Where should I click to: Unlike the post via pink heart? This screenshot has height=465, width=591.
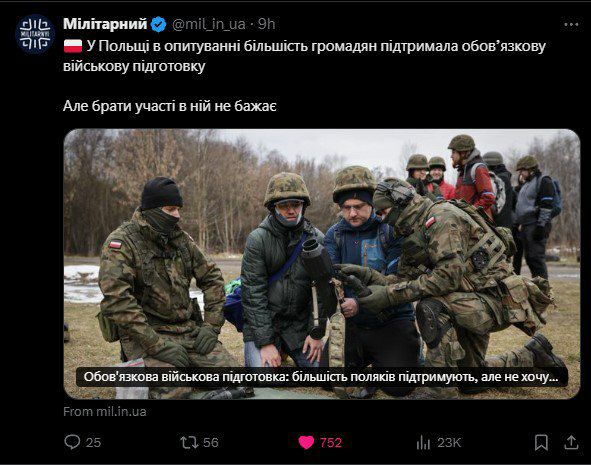coord(306,442)
